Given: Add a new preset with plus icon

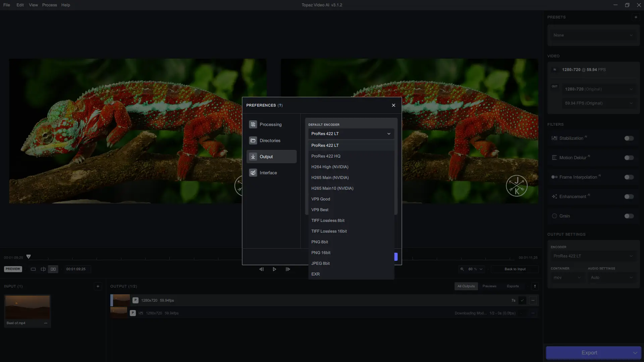Looking at the screenshot, I should coord(636,17).
